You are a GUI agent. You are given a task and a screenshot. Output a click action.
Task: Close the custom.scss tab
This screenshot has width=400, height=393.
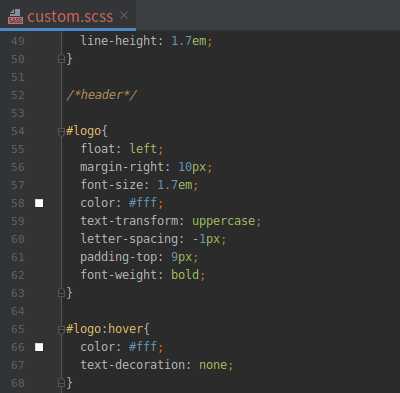(124, 15)
